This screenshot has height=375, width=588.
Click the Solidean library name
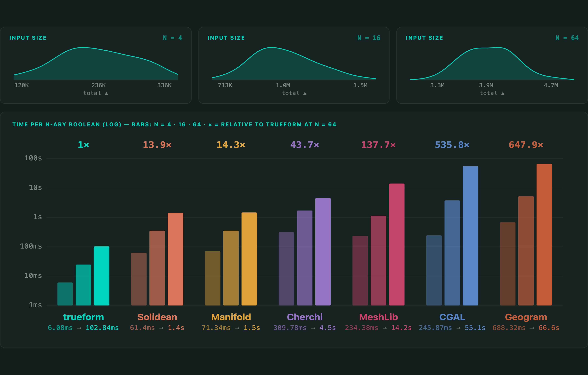(x=157, y=317)
